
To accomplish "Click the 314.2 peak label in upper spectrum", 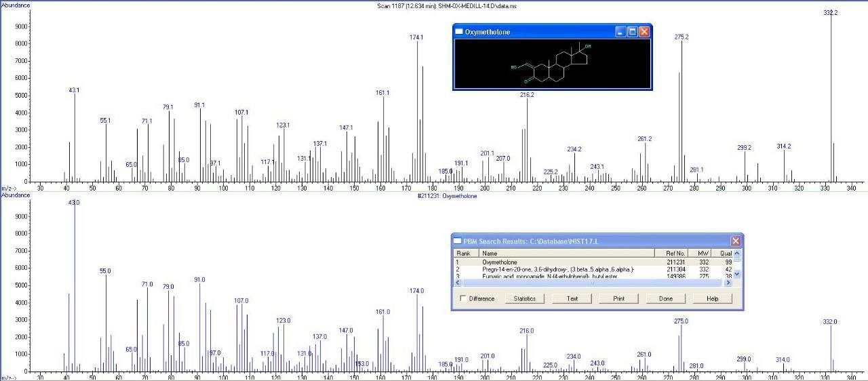I will (x=784, y=146).
